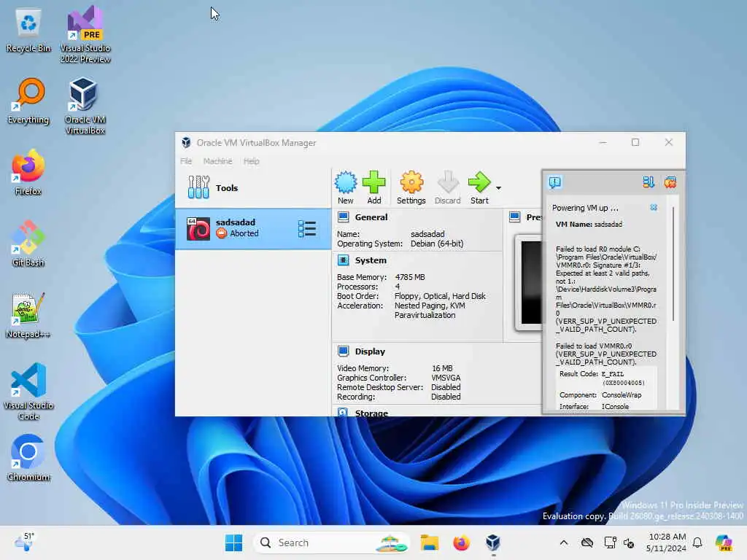This screenshot has height=560, width=747.
Task: Click the green Add machine icon
Action: click(x=374, y=187)
